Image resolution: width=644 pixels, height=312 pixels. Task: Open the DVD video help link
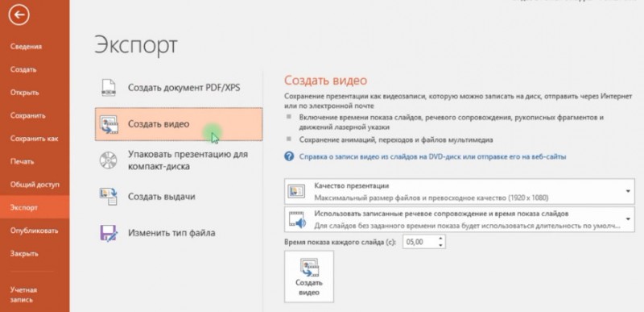[433, 156]
